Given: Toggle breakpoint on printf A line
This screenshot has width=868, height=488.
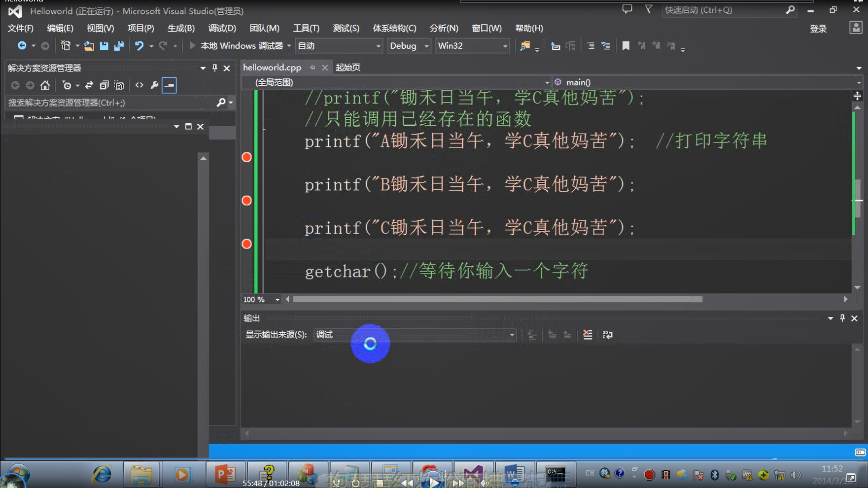Looking at the screenshot, I should 247,157.
